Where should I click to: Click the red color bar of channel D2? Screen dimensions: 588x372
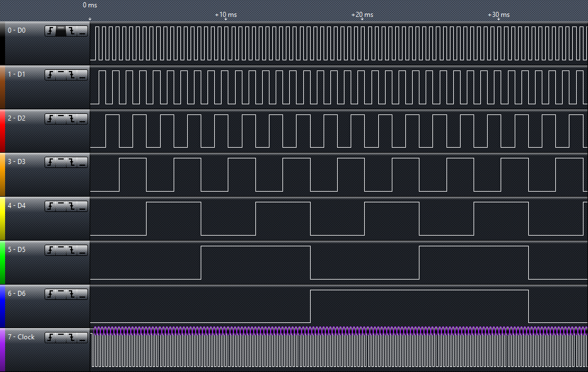click(2, 131)
